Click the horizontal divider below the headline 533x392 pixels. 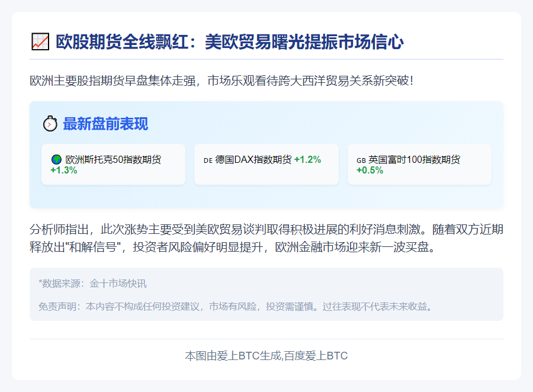(266, 59)
